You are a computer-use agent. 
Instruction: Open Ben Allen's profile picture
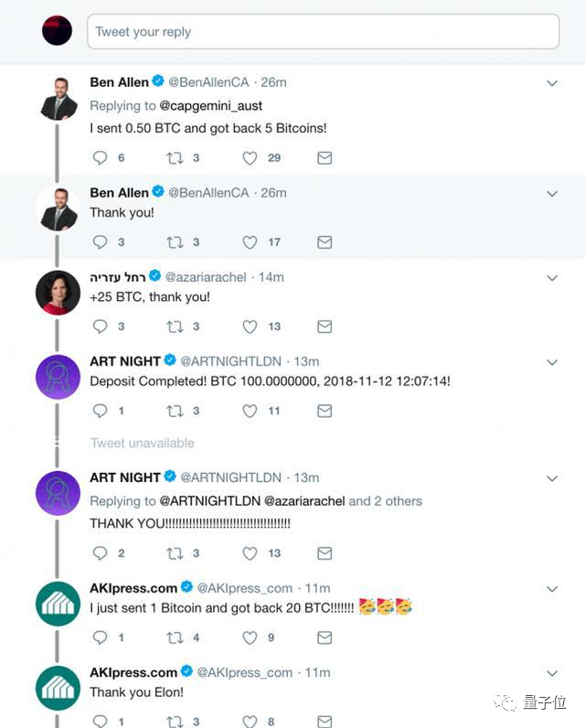click(58, 99)
